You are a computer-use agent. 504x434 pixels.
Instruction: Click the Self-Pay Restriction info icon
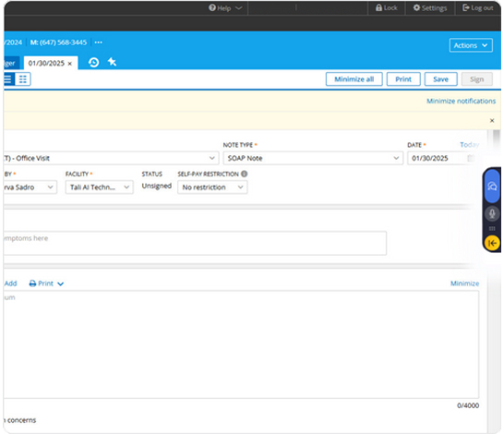coord(245,174)
